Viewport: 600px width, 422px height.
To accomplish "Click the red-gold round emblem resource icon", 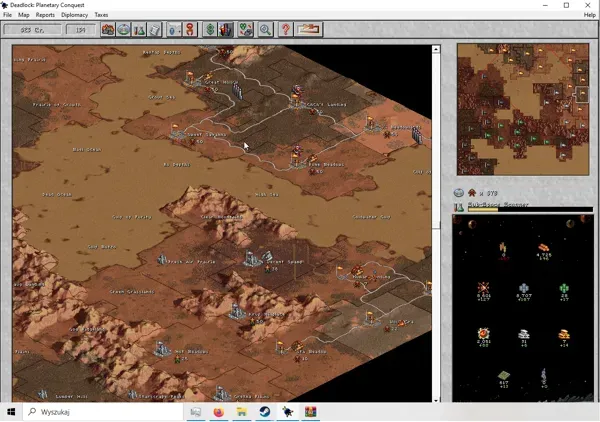I will point(483,333).
